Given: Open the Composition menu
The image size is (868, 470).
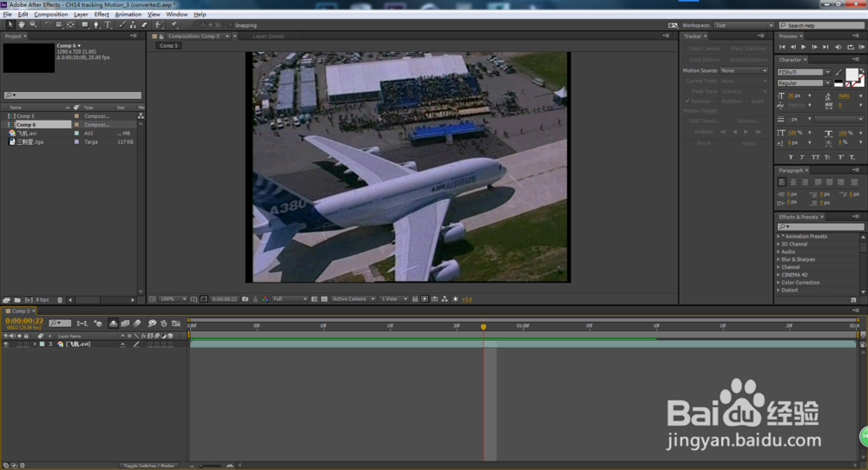Looking at the screenshot, I should (x=51, y=15).
